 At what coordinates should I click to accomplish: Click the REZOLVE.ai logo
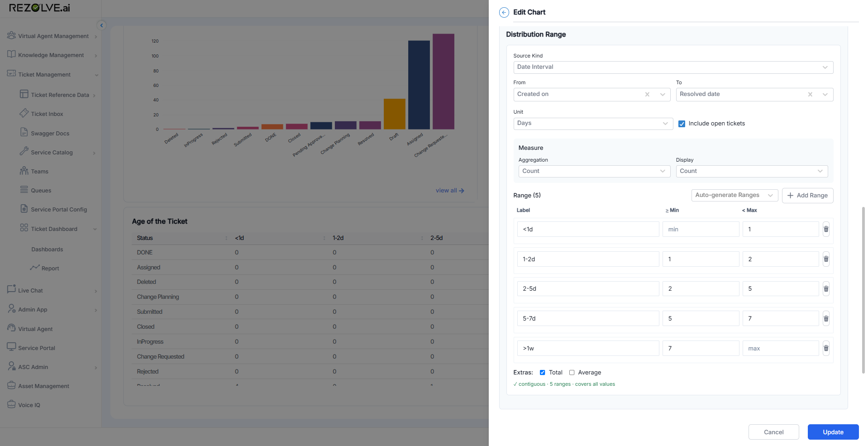coord(39,8)
